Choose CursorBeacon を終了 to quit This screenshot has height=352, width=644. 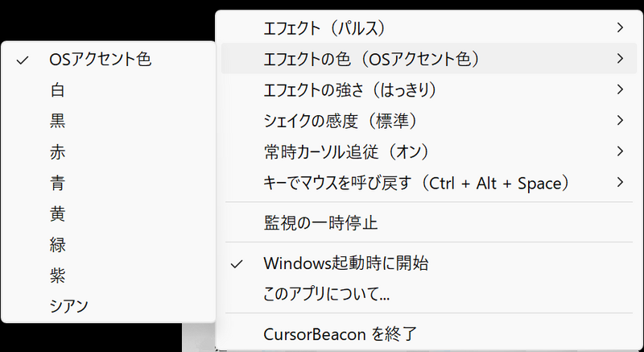429,334
